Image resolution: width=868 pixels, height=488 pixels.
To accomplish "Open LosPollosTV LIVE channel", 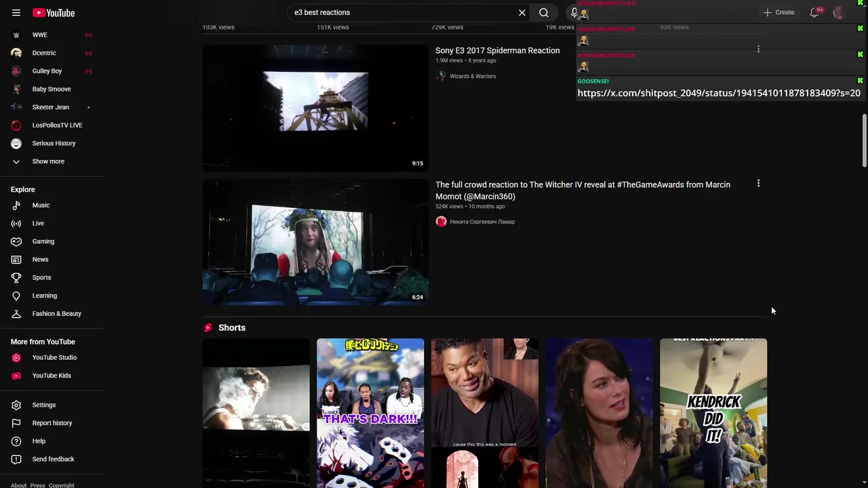I will click(52, 125).
